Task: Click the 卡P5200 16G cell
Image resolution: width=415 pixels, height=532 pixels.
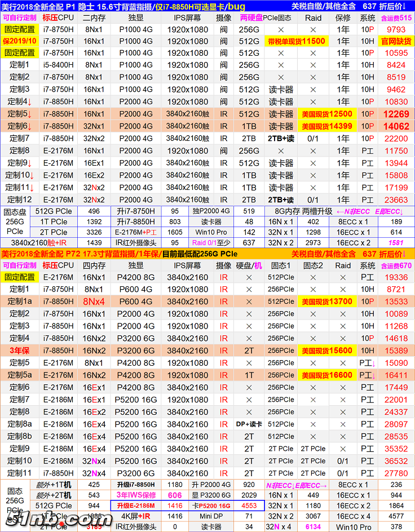Action: [x=211, y=506]
